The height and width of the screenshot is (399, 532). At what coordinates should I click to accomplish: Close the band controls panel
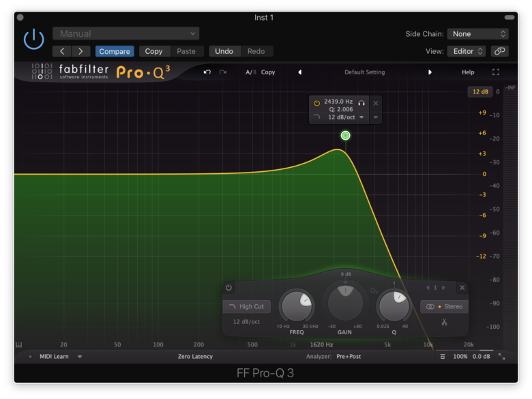[462, 288]
